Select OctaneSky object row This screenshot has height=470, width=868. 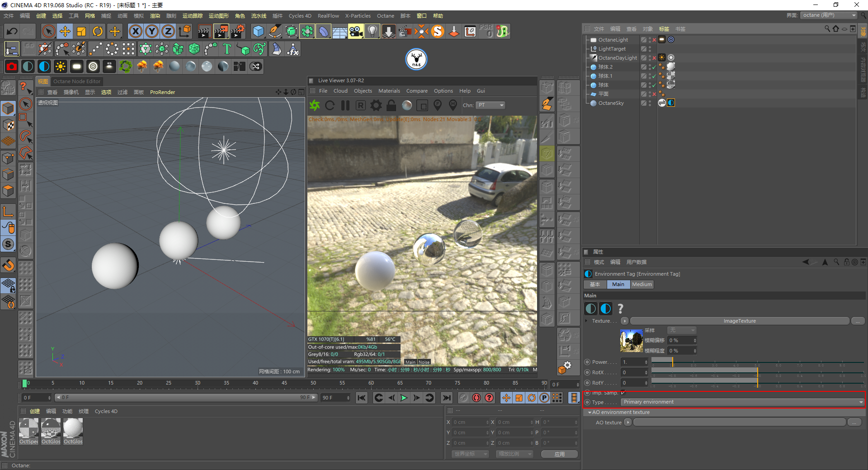(611, 103)
